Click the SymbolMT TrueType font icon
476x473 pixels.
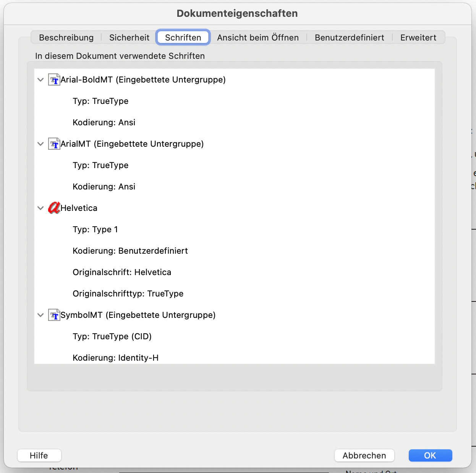pyautogui.click(x=54, y=315)
